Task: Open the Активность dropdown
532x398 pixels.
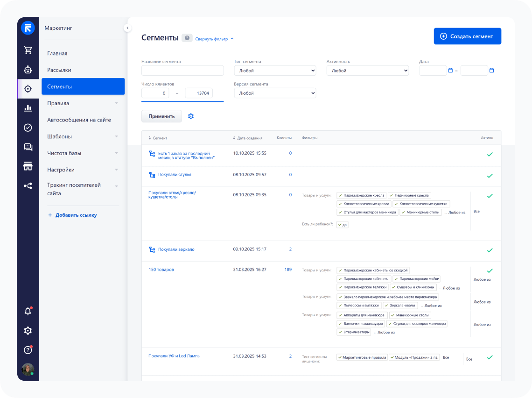Action: pyautogui.click(x=367, y=71)
